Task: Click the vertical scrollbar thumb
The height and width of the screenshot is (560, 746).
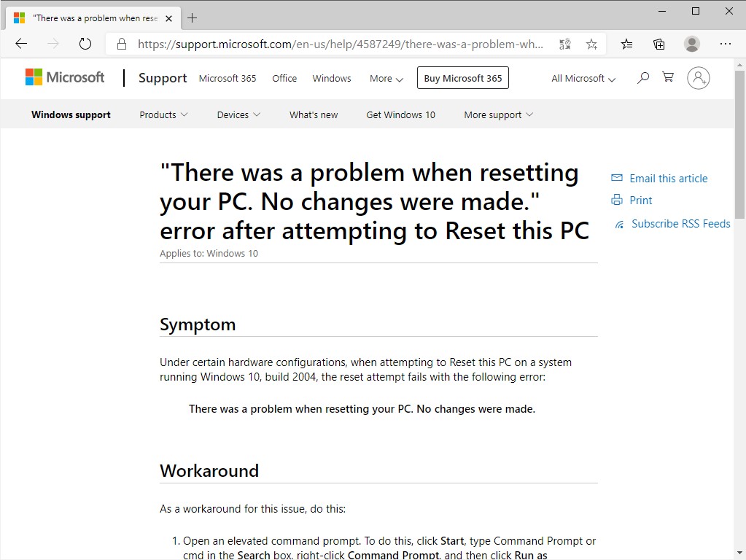Action: point(739,144)
